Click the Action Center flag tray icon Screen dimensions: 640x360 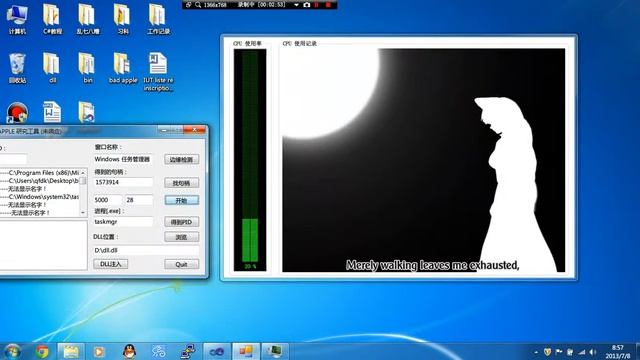(x=559, y=352)
